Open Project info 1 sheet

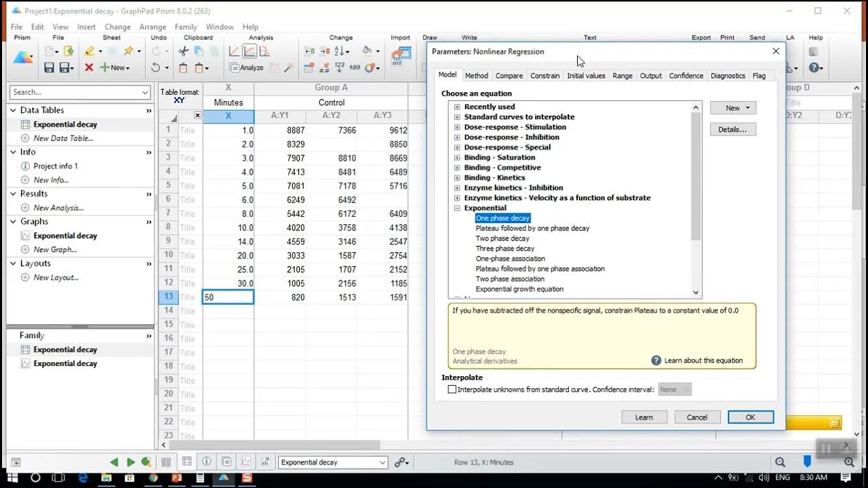click(56, 166)
